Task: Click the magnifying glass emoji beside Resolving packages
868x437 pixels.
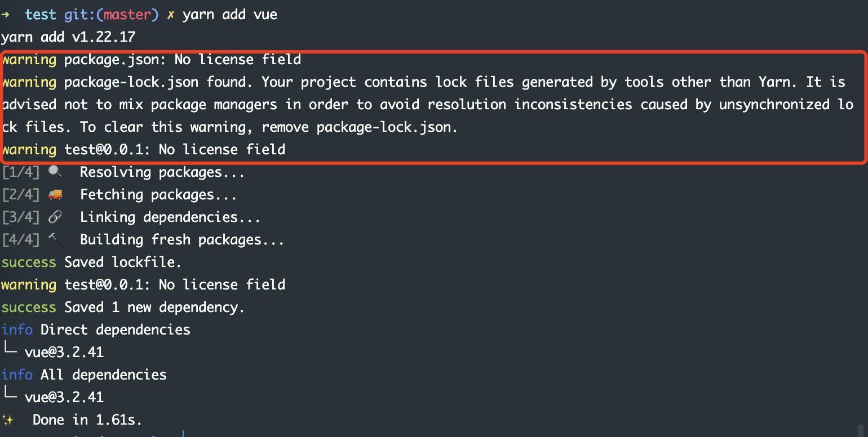Action: [55, 172]
